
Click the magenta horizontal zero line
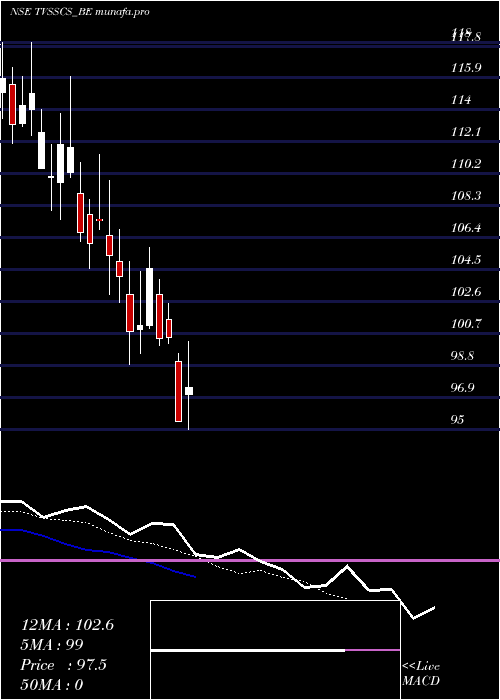pyautogui.click(x=250, y=560)
